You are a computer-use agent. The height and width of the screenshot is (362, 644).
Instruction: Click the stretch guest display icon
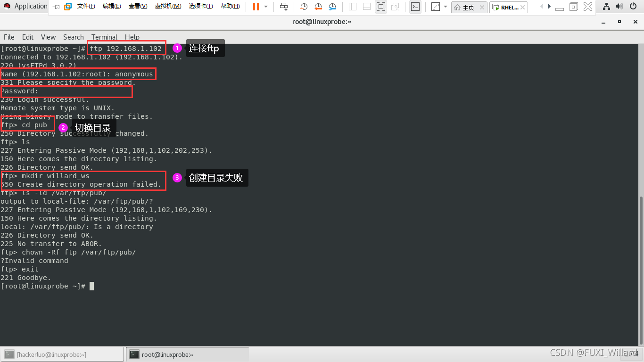[435, 7]
